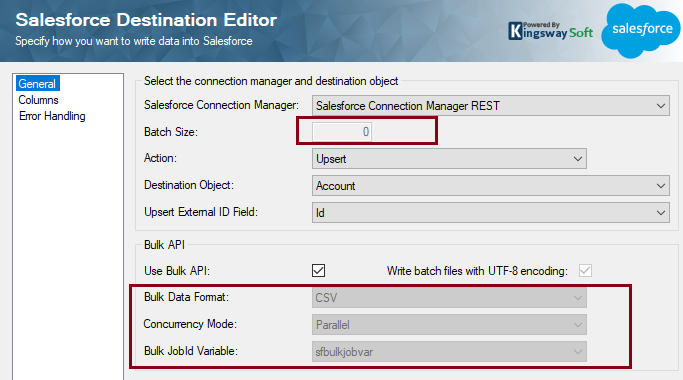This screenshot has width=683, height=380.
Task: Expand Upsert External ID Field dropdown
Action: tap(490, 213)
